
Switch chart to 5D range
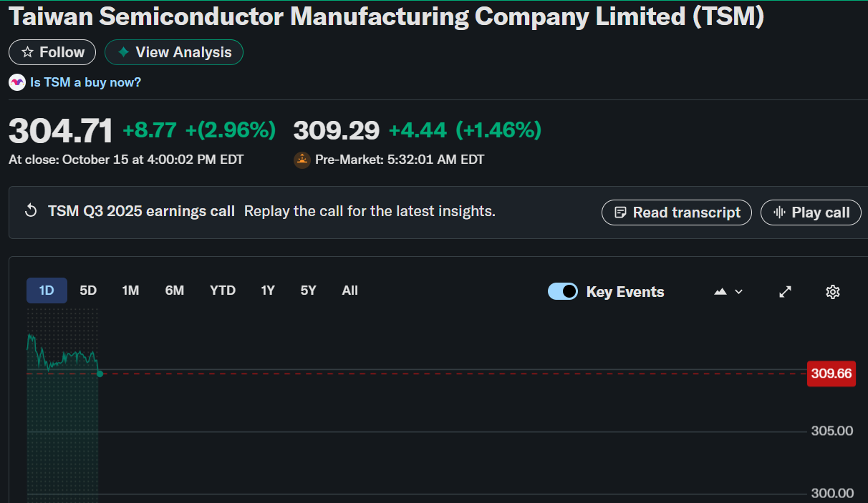coord(88,290)
